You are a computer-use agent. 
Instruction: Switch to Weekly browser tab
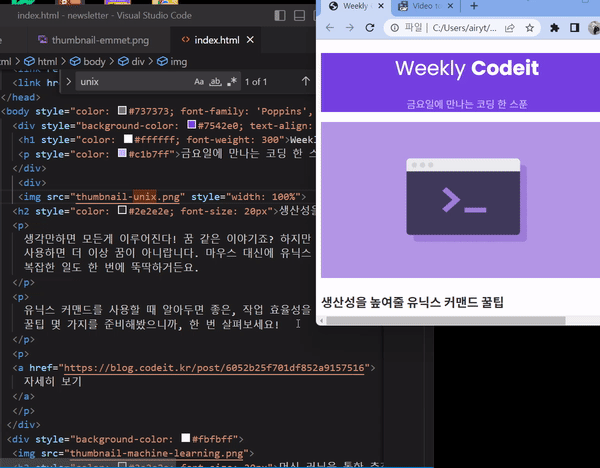(x=354, y=6)
